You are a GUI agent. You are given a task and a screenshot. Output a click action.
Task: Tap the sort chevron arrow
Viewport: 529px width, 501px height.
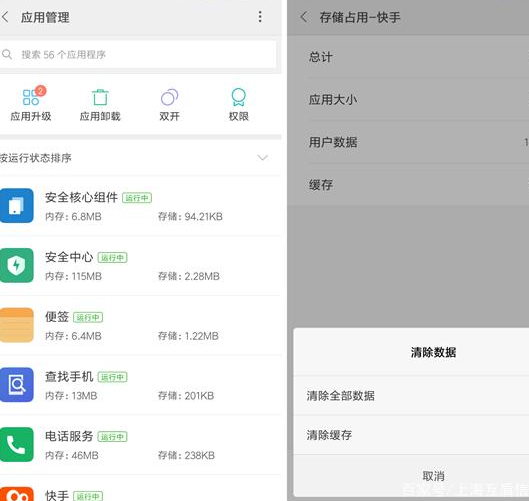coord(262,158)
